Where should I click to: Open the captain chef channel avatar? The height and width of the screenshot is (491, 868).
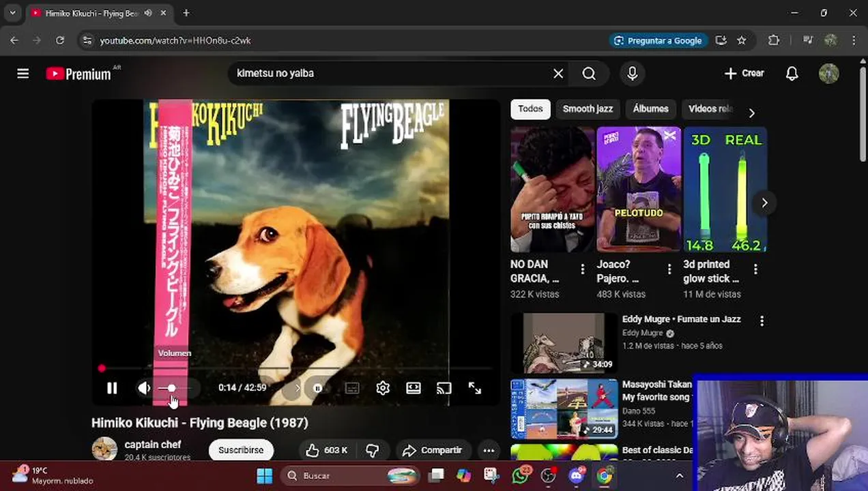104,449
